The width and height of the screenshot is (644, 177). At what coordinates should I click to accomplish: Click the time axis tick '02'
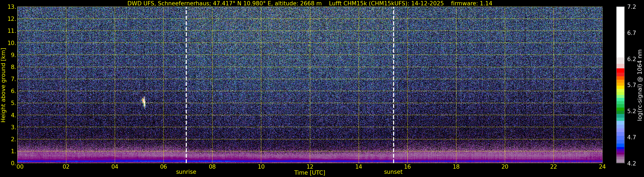coord(66,167)
